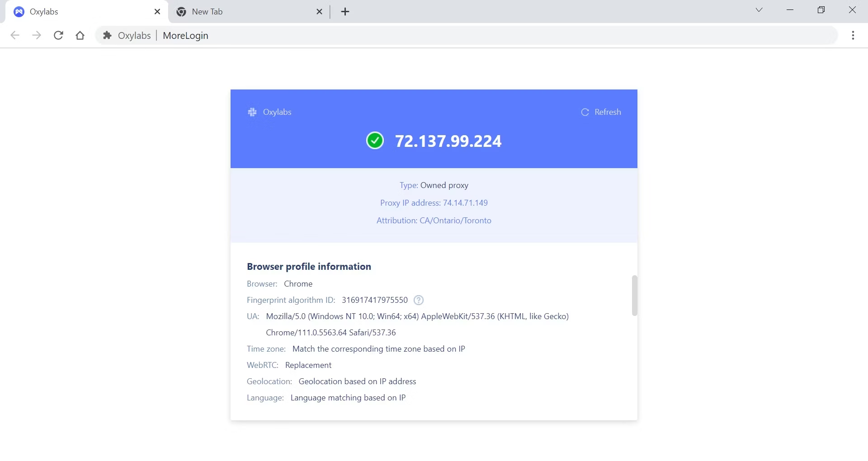The image size is (868, 461).
Task: Click the back navigation arrow
Action: [x=15, y=35]
